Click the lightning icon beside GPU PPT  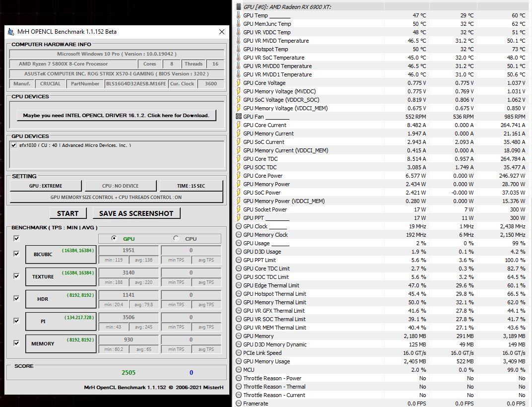239,217
